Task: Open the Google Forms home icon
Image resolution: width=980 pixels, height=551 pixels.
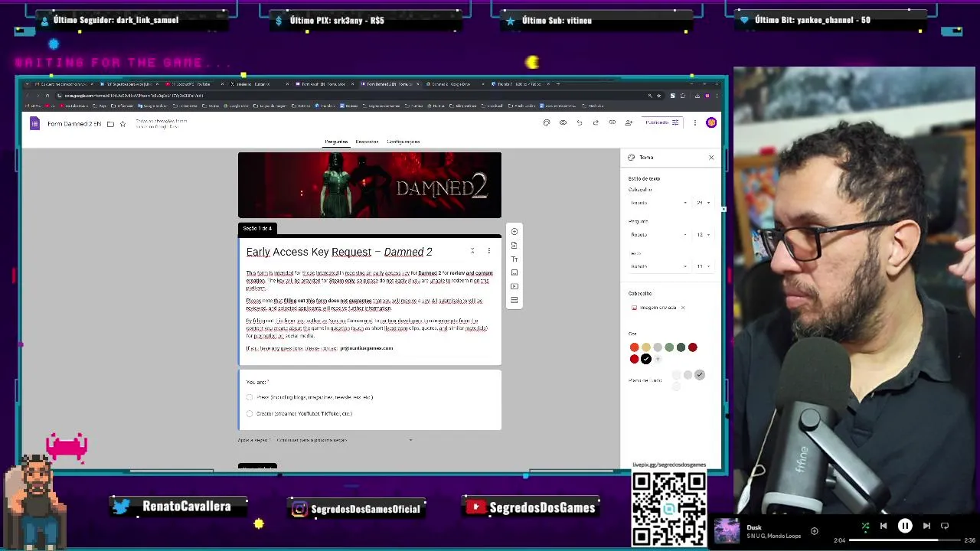Action: click(34, 123)
